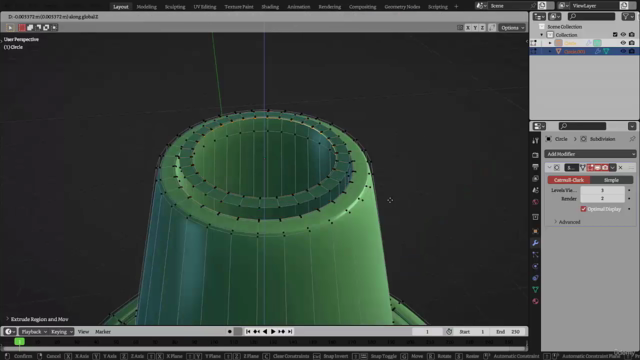Click the select-mode Subtract icon

pos(38,27)
